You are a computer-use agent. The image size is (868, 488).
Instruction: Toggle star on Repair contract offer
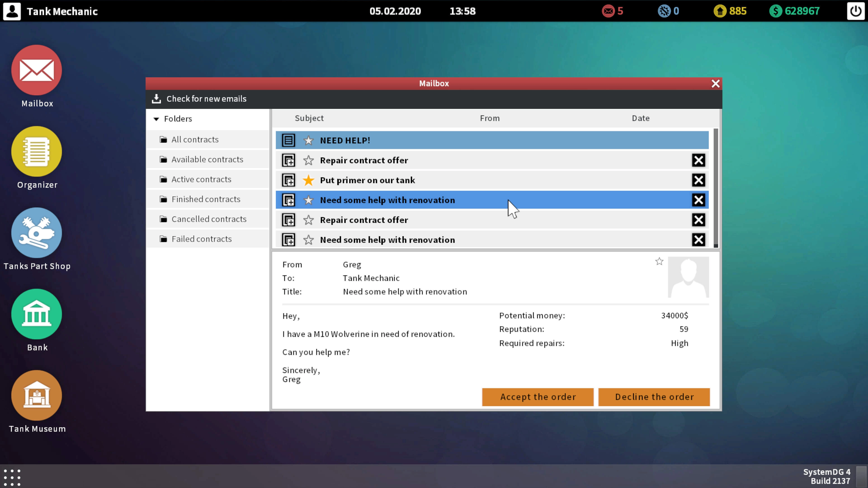[309, 160]
